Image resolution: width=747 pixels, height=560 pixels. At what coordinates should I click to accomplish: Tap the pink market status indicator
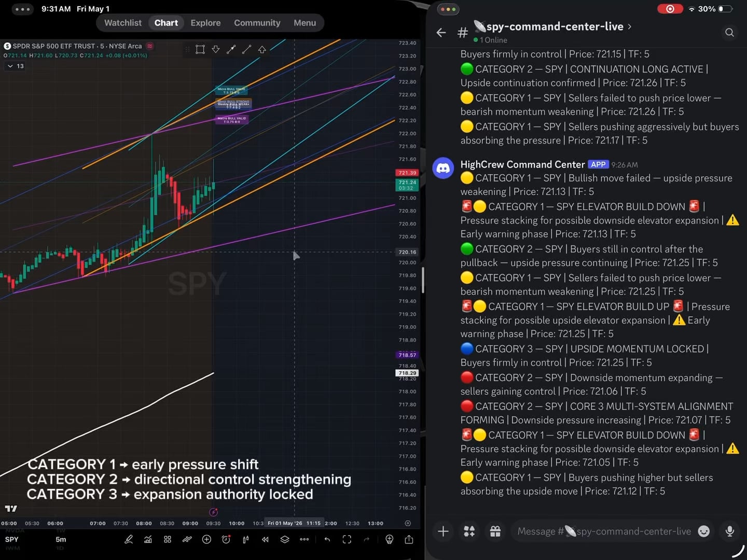click(x=150, y=46)
